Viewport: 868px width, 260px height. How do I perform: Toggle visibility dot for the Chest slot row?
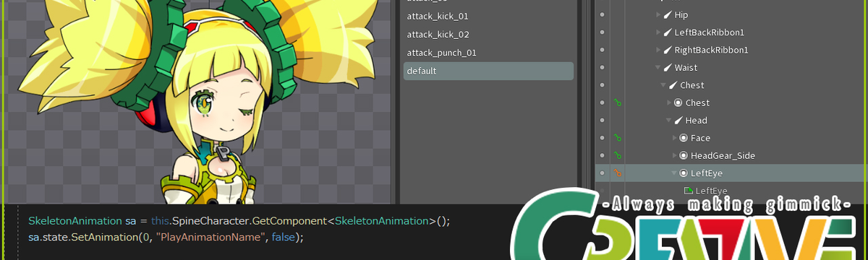(603, 103)
